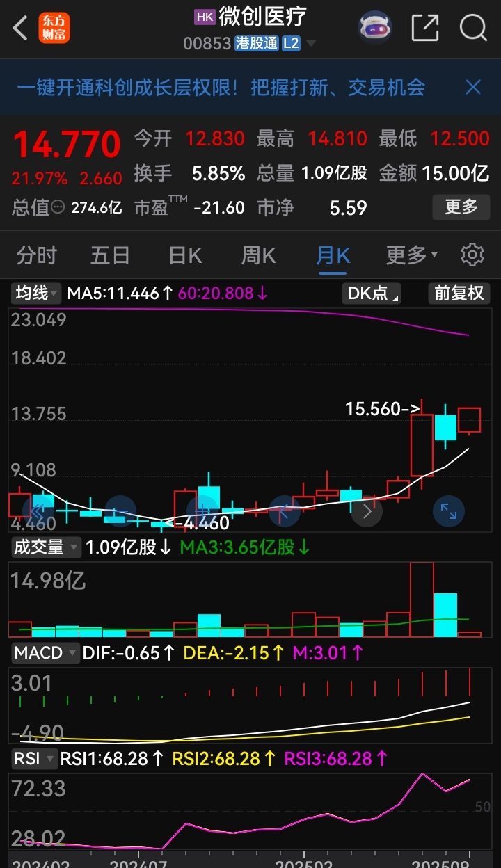
Task: Tap the 15.560 high marker on chart
Action: point(383,409)
